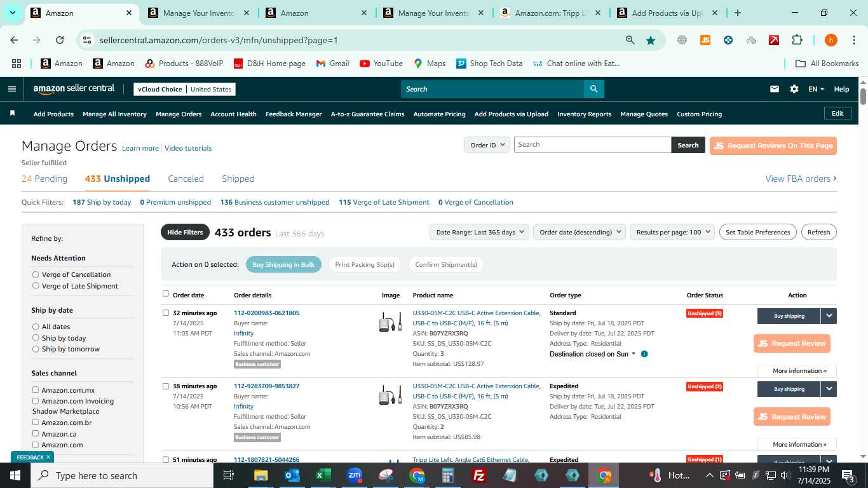Bookmark this page with the star icon
Screen dimensions: 868x488
pos(651,40)
